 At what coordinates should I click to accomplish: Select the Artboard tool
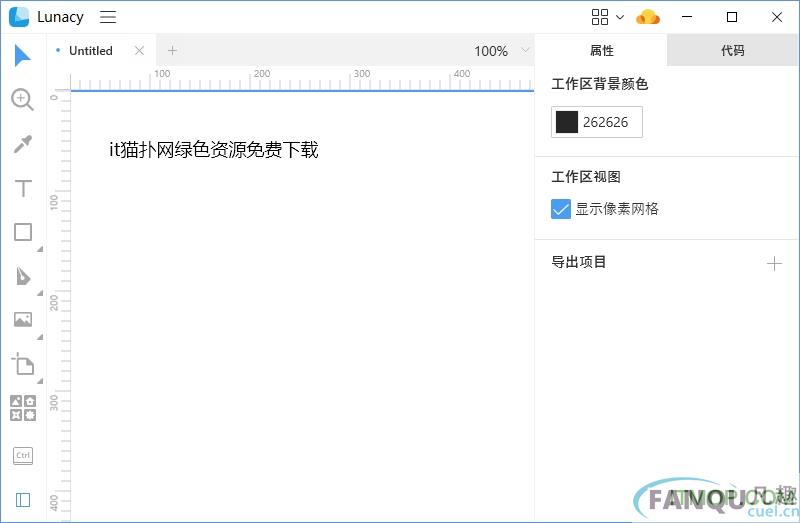click(22, 365)
